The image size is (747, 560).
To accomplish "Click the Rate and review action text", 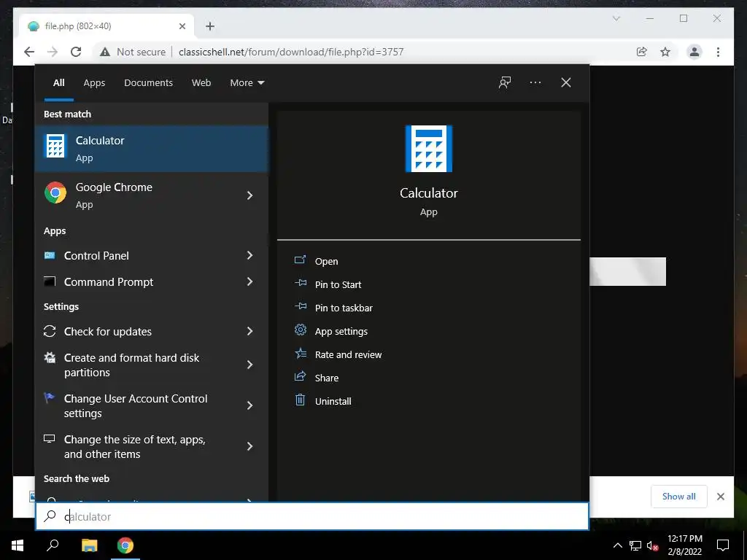I will [348, 355].
